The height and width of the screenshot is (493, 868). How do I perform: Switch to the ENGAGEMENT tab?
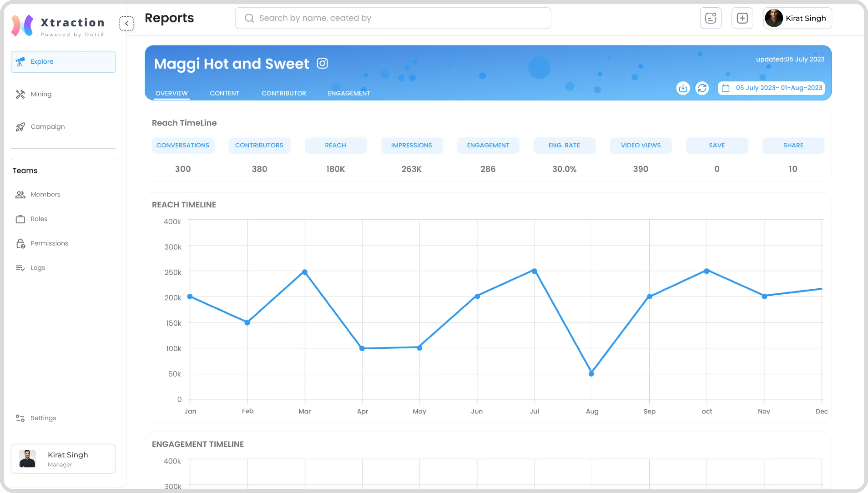point(349,93)
